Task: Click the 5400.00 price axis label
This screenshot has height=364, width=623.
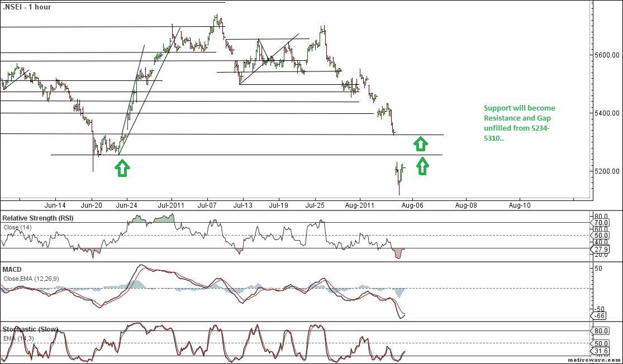Action: pos(606,113)
